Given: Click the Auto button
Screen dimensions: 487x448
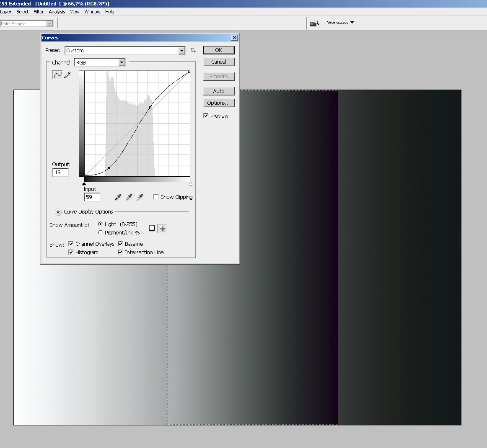Looking at the screenshot, I should (x=219, y=91).
